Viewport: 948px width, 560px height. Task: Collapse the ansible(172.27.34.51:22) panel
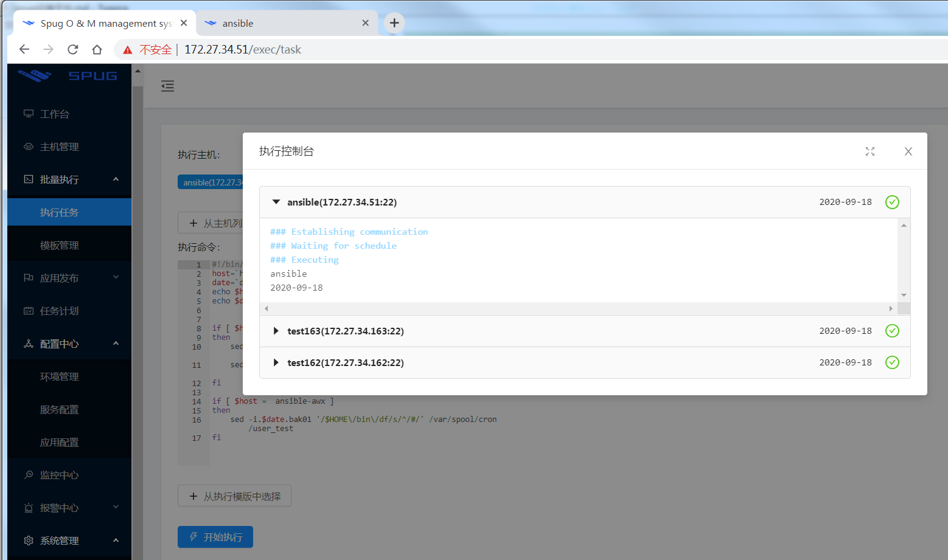(x=585, y=202)
